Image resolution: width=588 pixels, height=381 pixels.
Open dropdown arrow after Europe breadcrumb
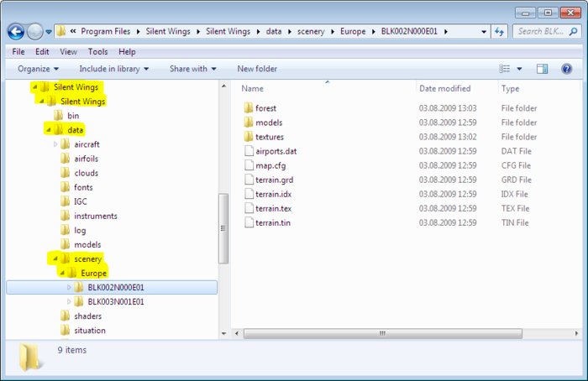coord(374,32)
